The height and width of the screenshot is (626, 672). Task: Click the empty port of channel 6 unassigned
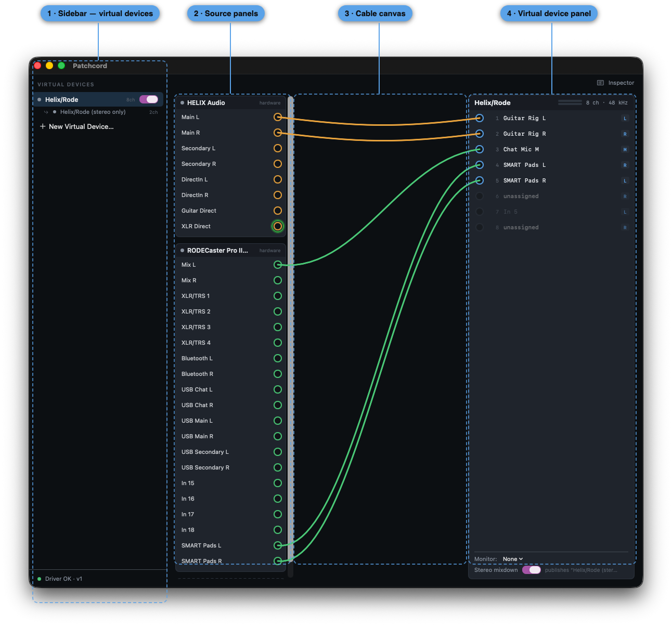point(480,196)
